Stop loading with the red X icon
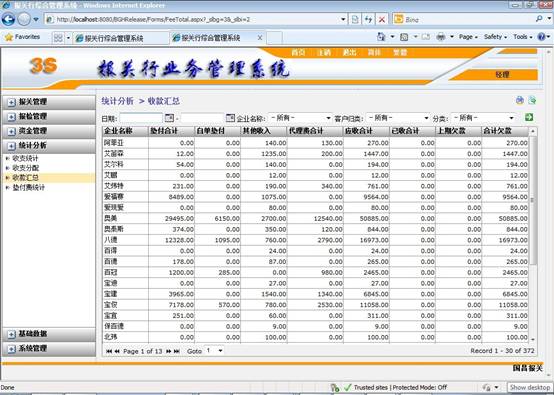Image resolution: width=554 pixels, height=395 pixels. click(382, 19)
